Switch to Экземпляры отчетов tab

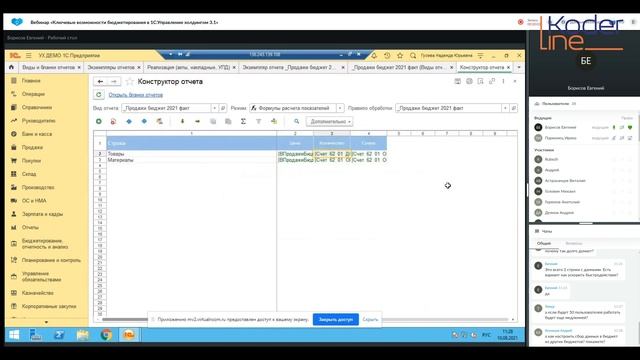pos(111,67)
